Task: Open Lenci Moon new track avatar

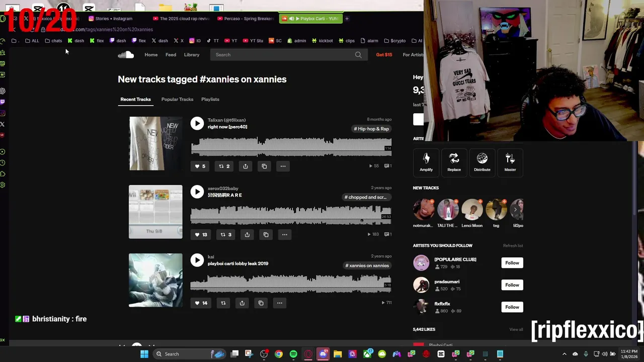Action: pos(472,210)
